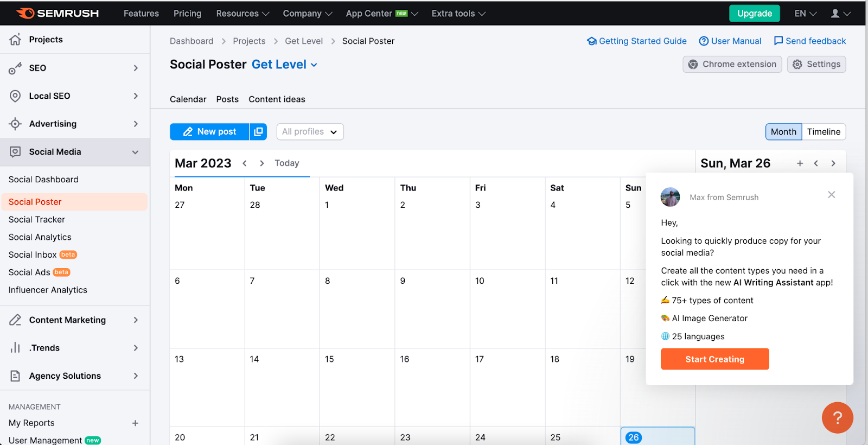Click the Local SEO pin icon
This screenshot has width=868, height=445.
coord(15,96)
